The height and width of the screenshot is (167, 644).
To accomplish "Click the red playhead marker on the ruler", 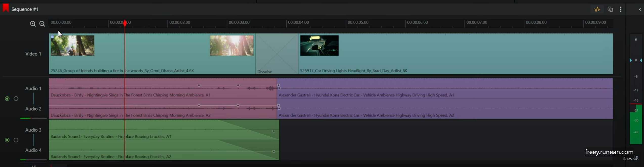I will click(125, 23).
